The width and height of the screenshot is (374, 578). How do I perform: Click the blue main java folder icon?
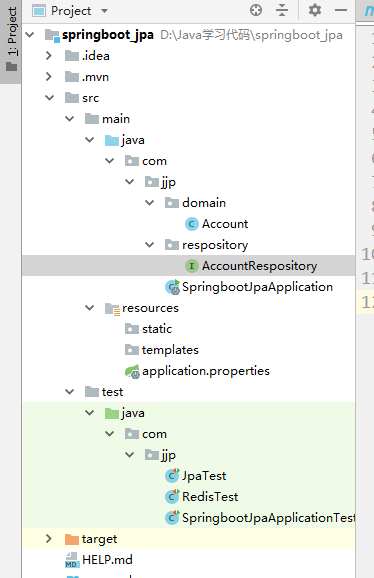pos(112,140)
